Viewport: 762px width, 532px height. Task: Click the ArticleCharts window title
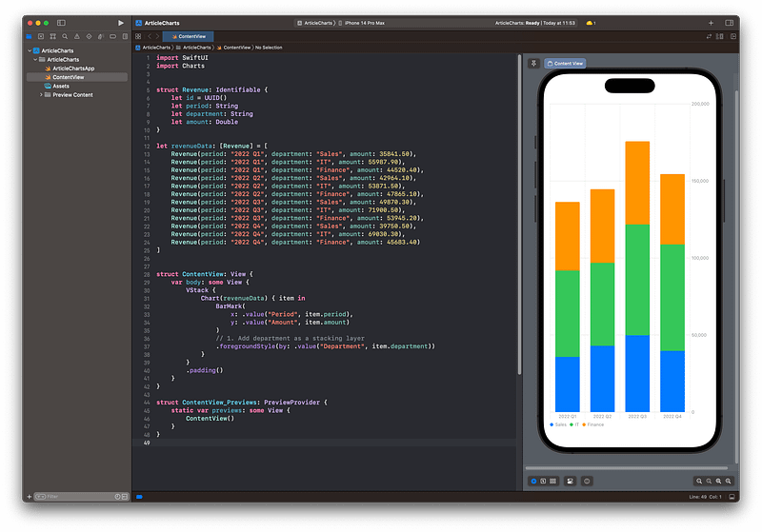click(x=162, y=23)
